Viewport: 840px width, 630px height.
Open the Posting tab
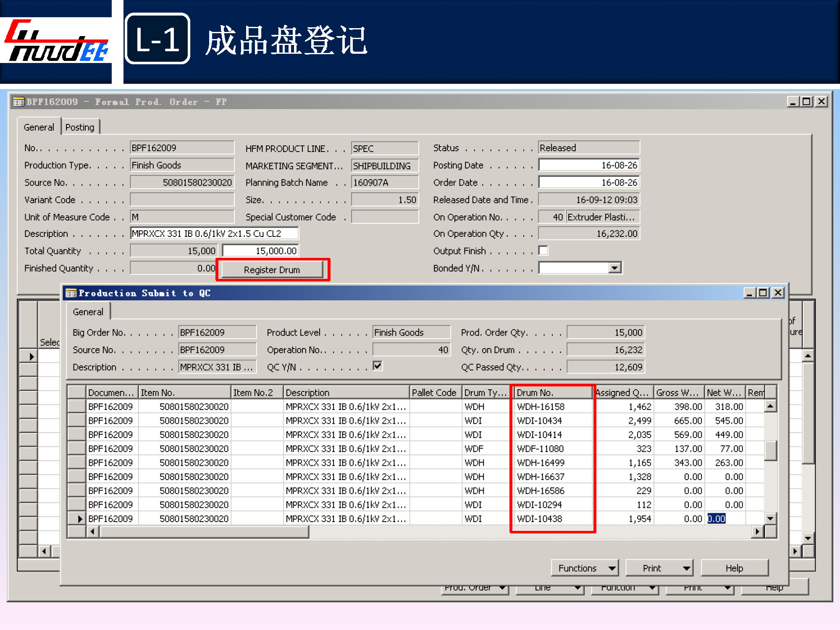click(x=80, y=127)
